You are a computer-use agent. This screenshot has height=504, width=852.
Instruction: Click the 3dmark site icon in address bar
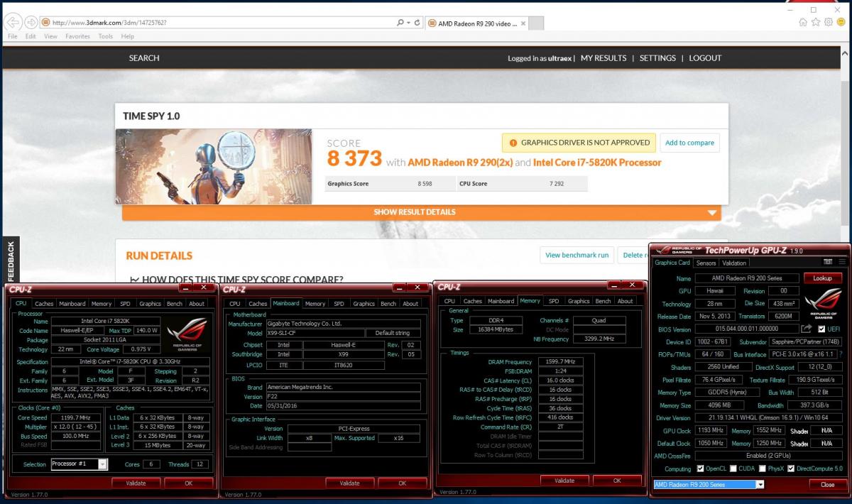(x=45, y=23)
